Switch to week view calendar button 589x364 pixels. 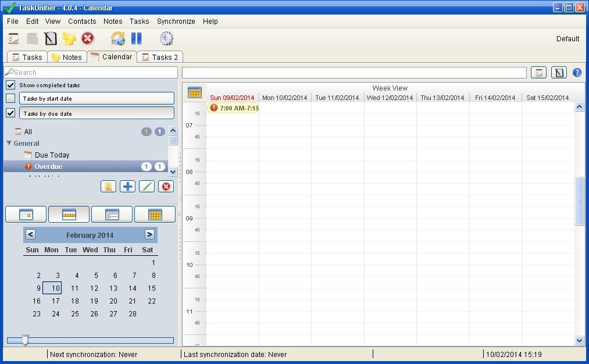click(x=69, y=215)
